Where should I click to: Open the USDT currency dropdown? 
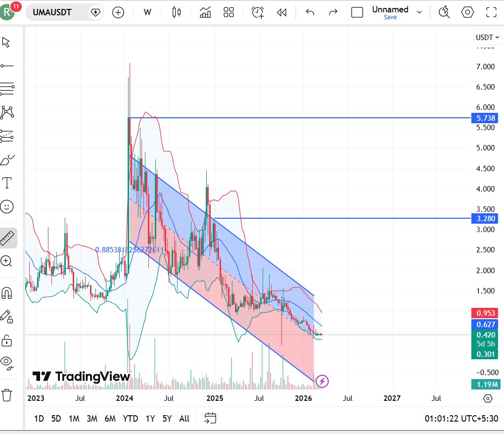click(x=487, y=37)
